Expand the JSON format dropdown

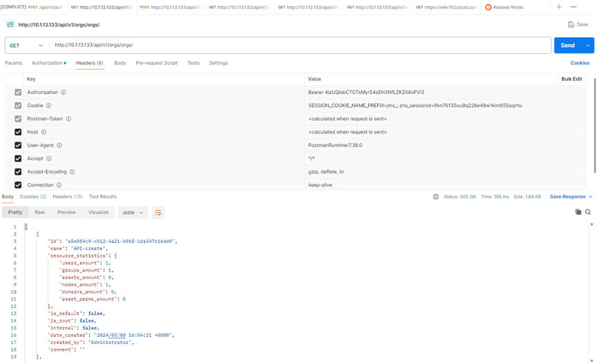pos(133,213)
